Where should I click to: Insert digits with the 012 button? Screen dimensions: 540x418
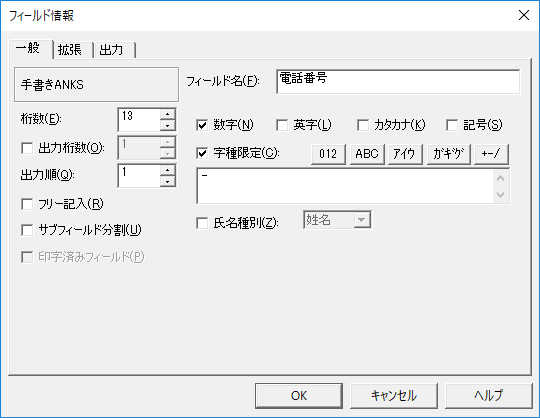click(x=328, y=154)
